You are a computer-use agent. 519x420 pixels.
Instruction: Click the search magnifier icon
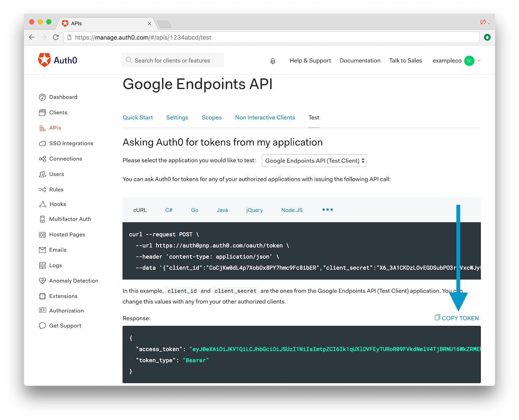(x=129, y=60)
